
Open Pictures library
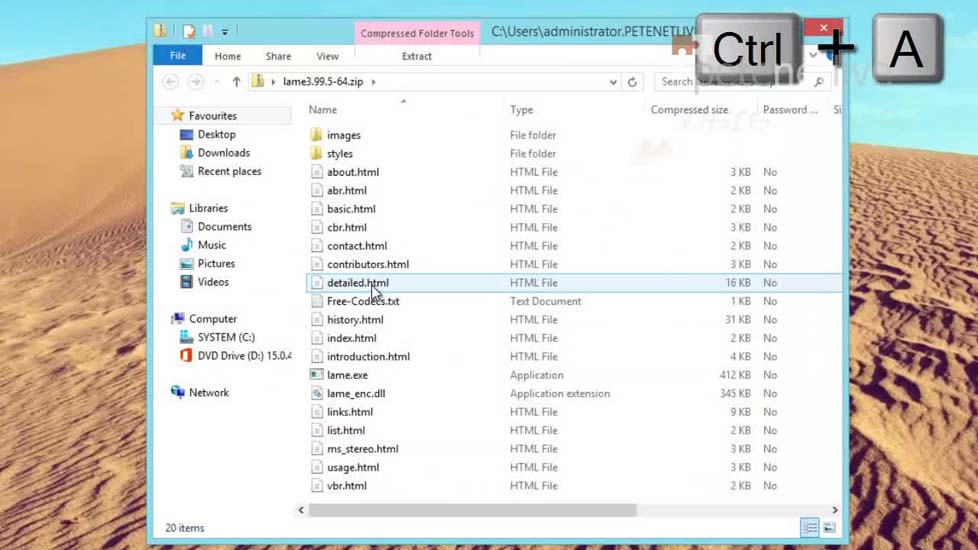point(216,263)
